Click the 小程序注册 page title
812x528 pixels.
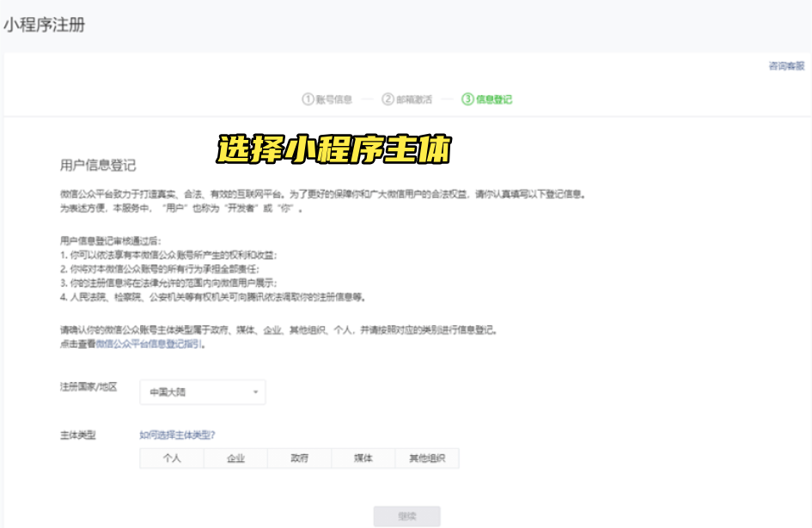(x=45, y=25)
